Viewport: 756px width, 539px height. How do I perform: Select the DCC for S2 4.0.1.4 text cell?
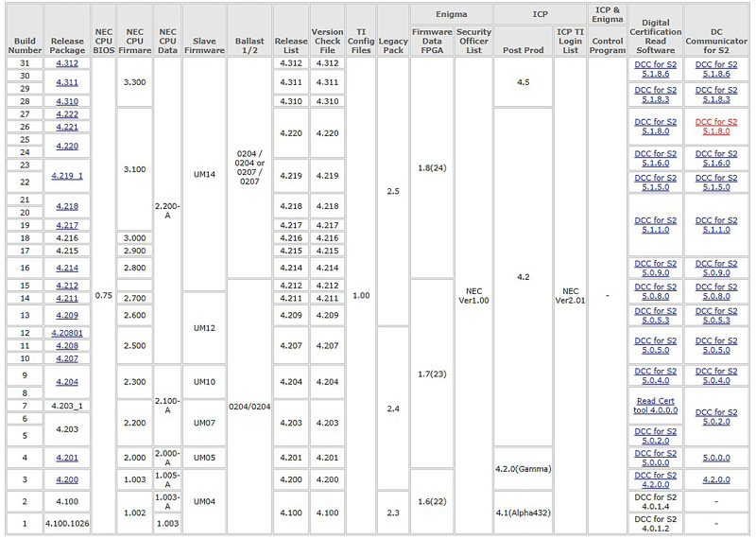655,502
